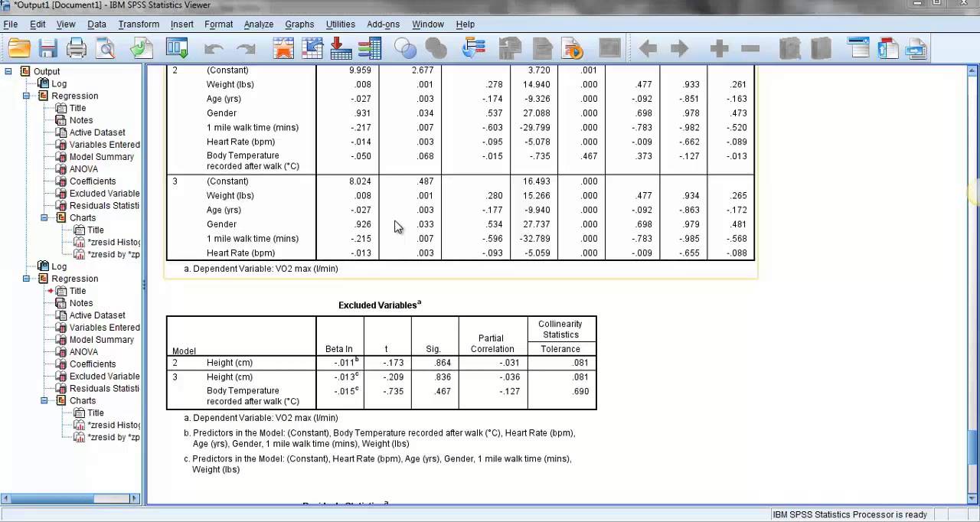Viewport: 980px width, 522px height.
Task: Click the Tolerance value .690 cell
Action: [580, 391]
